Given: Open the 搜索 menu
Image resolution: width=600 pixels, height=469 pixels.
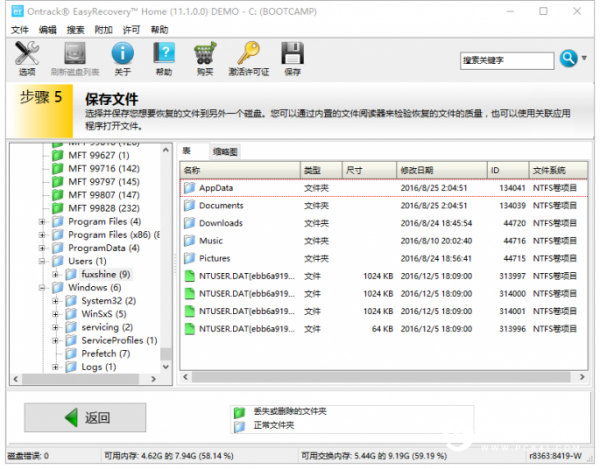Looking at the screenshot, I should tap(75, 29).
